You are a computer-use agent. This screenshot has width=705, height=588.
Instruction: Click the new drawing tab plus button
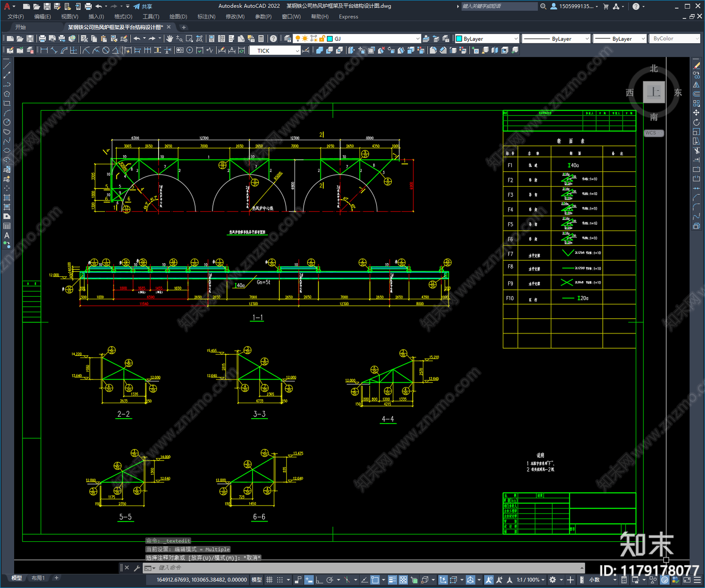click(184, 27)
